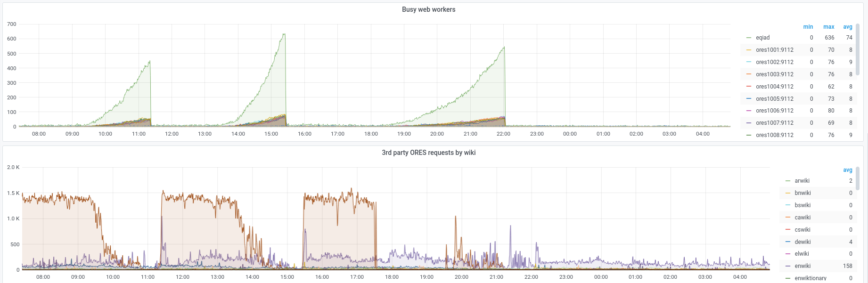Image resolution: width=868 pixels, height=283 pixels.
Task: Toggle the elwiki series in legend
Action: [x=802, y=254]
